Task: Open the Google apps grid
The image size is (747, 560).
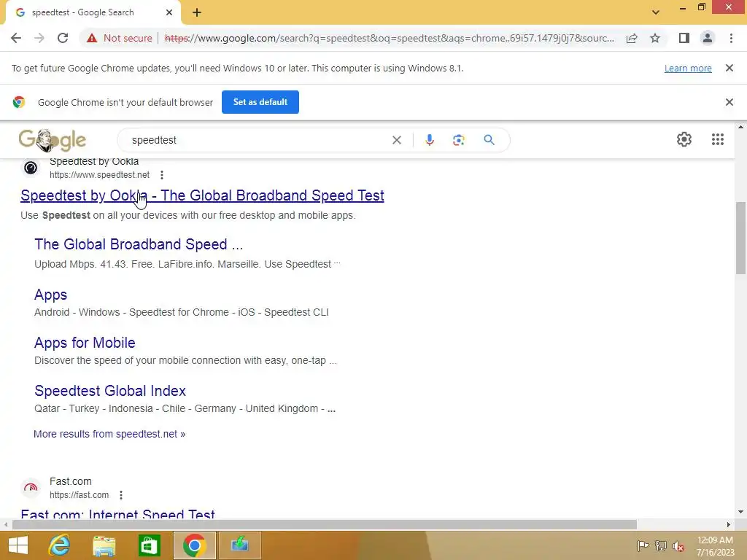Action: 718,139
